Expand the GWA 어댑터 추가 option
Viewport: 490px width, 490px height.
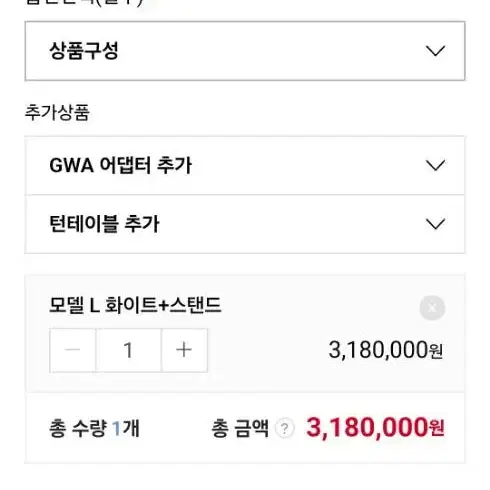pyautogui.click(x=245, y=165)
